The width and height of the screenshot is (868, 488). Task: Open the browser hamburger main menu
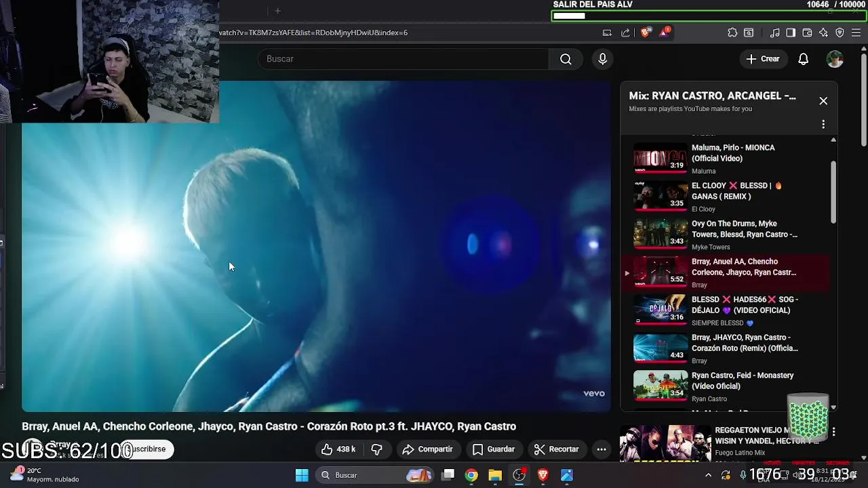click(x=856, y=33)
